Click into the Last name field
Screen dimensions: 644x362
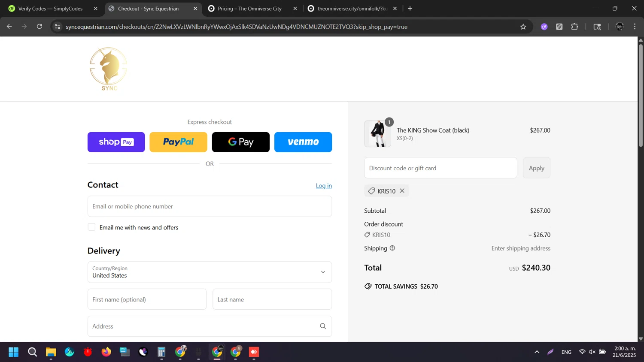pos(272,299)
